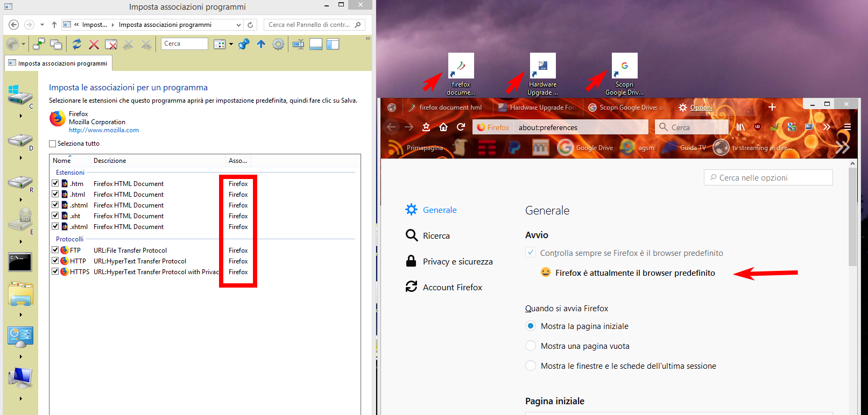868x415 pixels.
Task: Click the red X delete toolbar icon
Action: tap(94, 44)
